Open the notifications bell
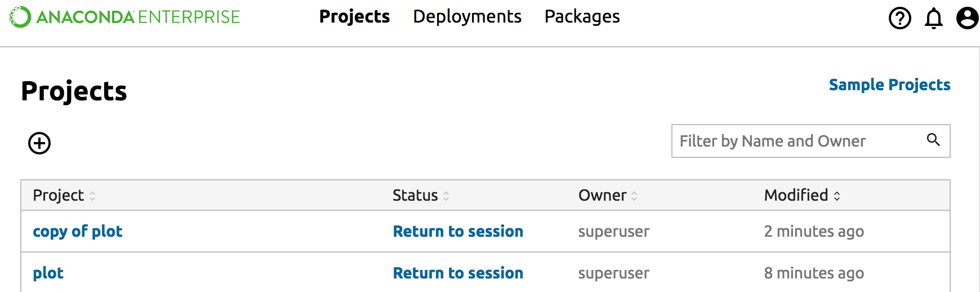The height and width of the screenshot is (292, 980). [x=933, y=18]
